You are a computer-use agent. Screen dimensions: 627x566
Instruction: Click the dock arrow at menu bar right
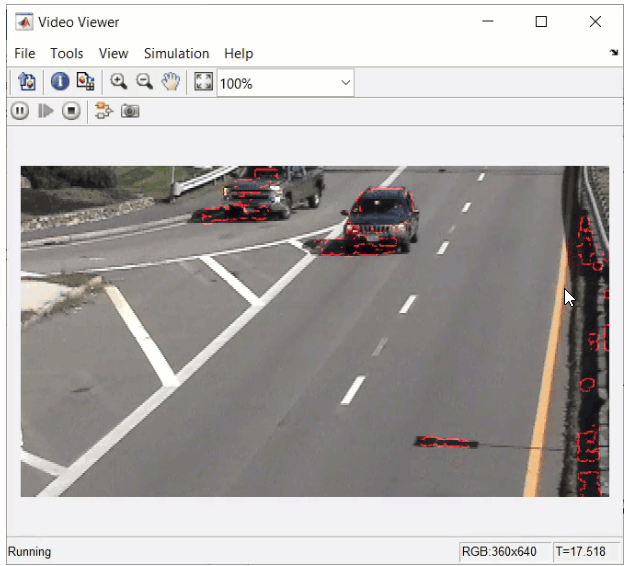[614, 52]
